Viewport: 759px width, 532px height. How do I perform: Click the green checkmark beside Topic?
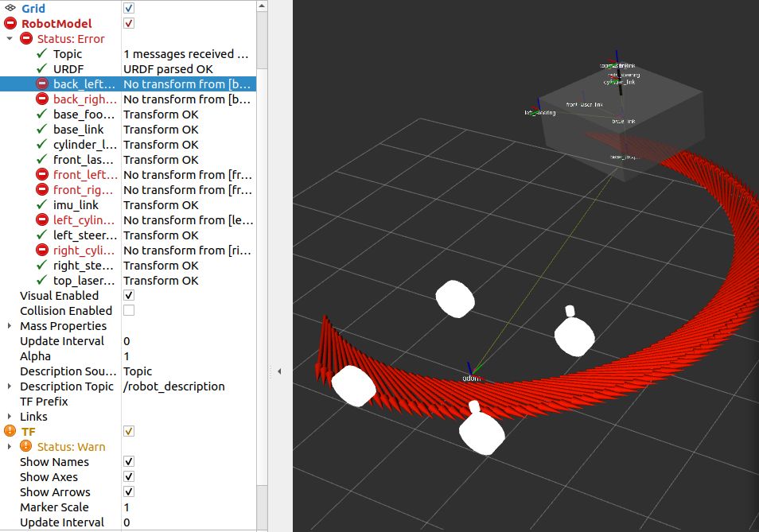tap(42, 54)
